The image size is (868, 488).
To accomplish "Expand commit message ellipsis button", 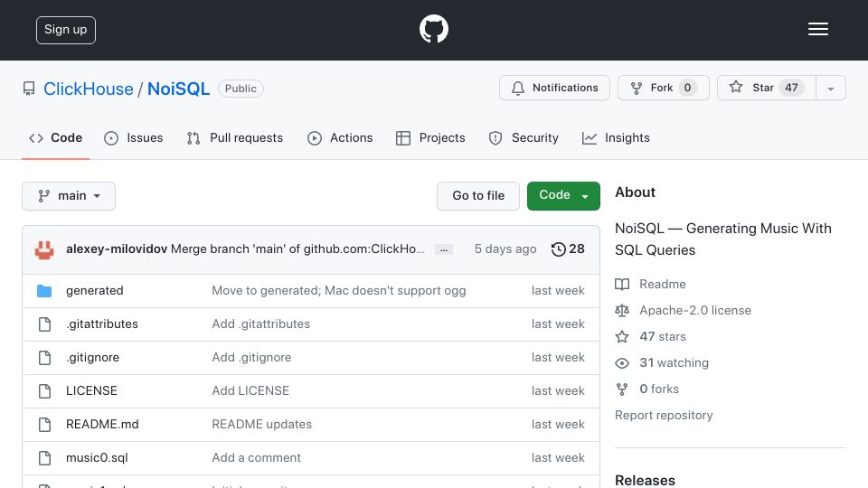I will [x=443, y=249].
